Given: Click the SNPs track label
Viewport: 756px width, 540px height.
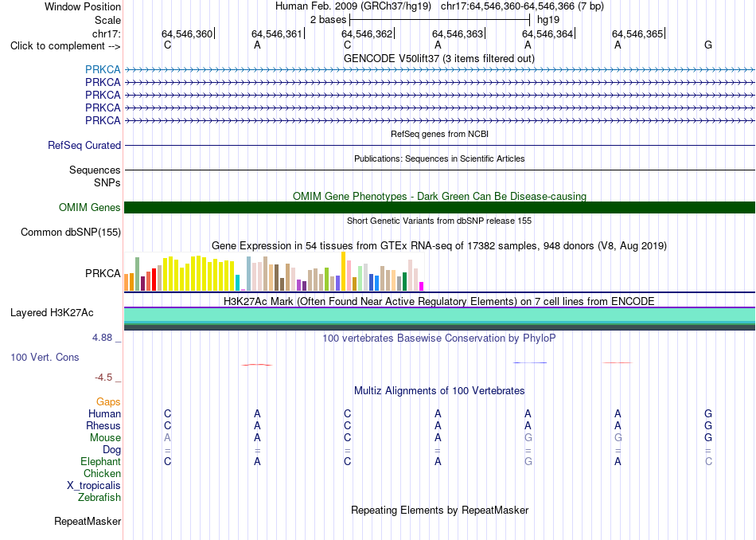Looking at the screenshot, I should pos(107,183).
